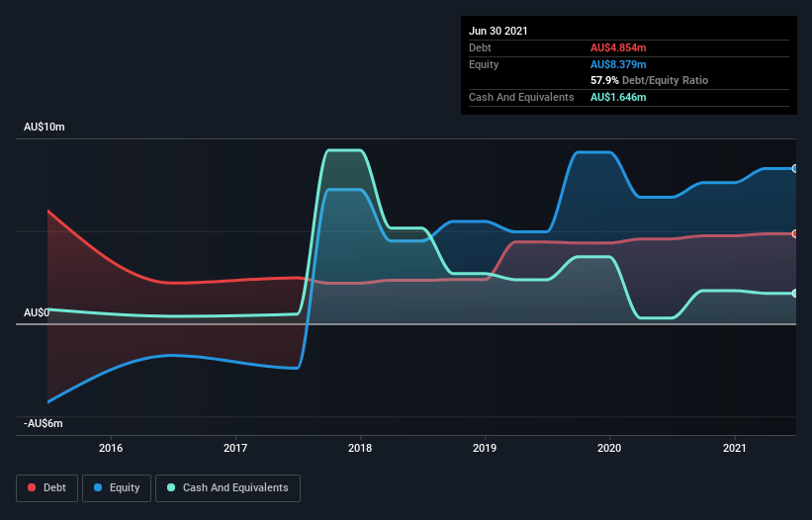Click the 2021 x-axis label
The width and height of the screenshot is (812, 520).
click(x=734, y=448)
